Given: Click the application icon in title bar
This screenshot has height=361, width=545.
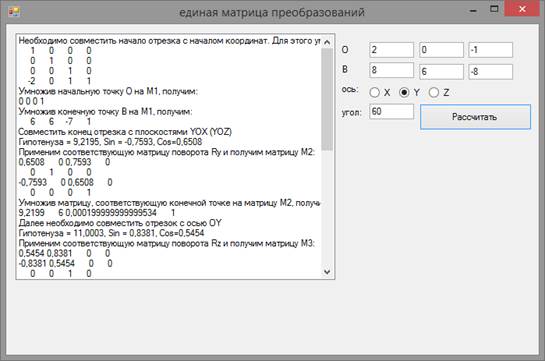Looking at the screenshot, I should click(x=14, y=11).
